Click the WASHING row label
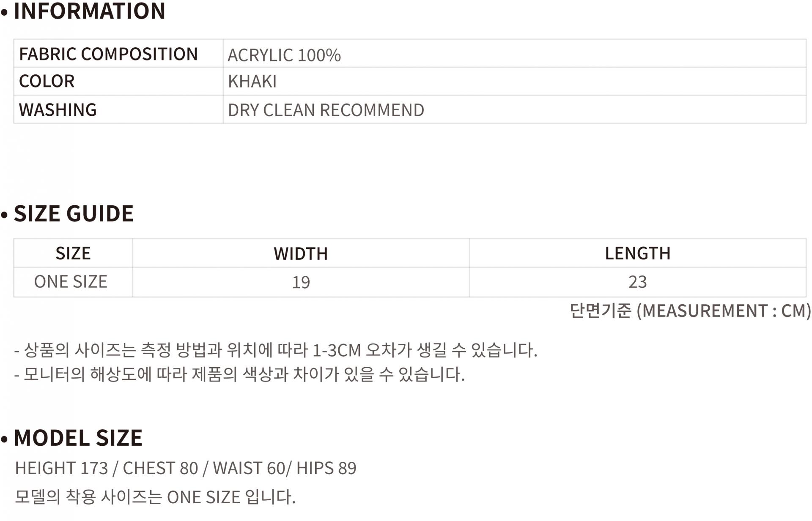This screenshot has height=521, width=812. [x=58, y=110]
